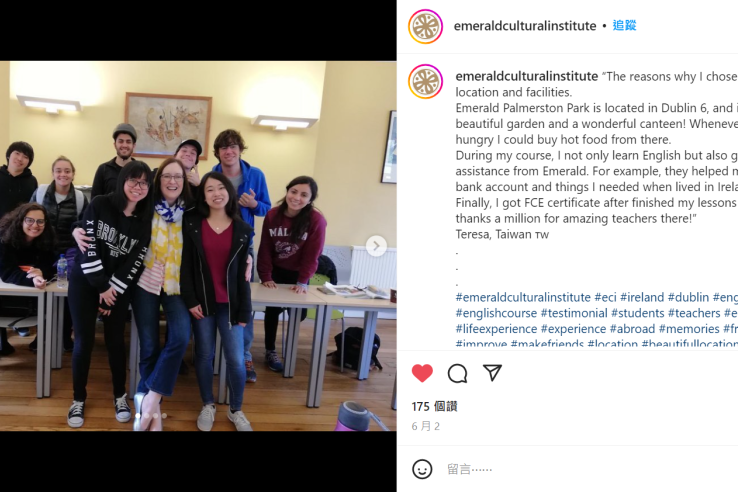The image size is (738, 492).
Task: Open the #lifeexperience hashtag
Action: point(496,329)
